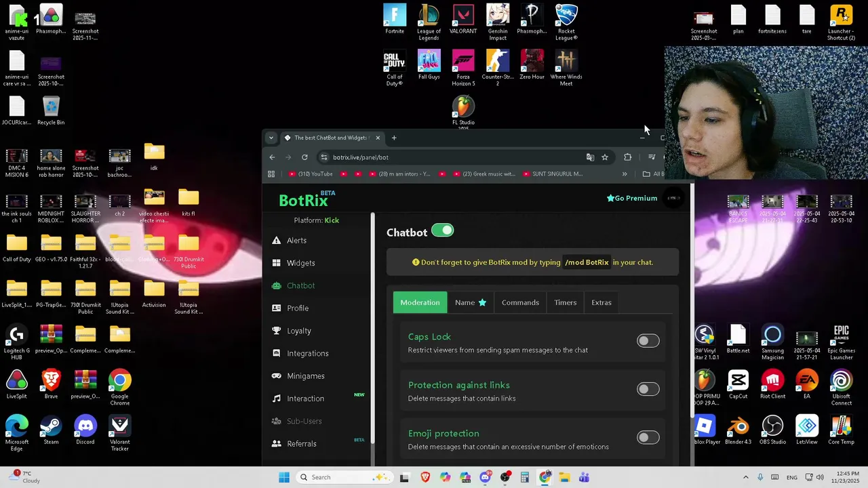
Task: Enable the Caps Lock moderation switch
Action: tap(648, 341)
